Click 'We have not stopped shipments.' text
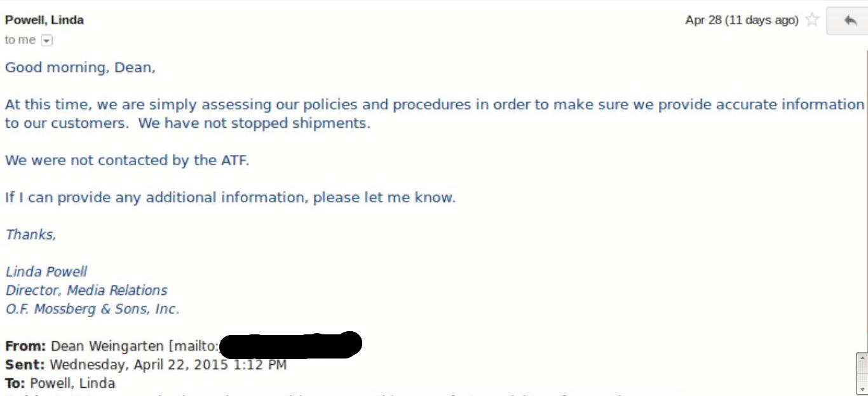Viewport: 868px width, 396px height. point(254,123)
